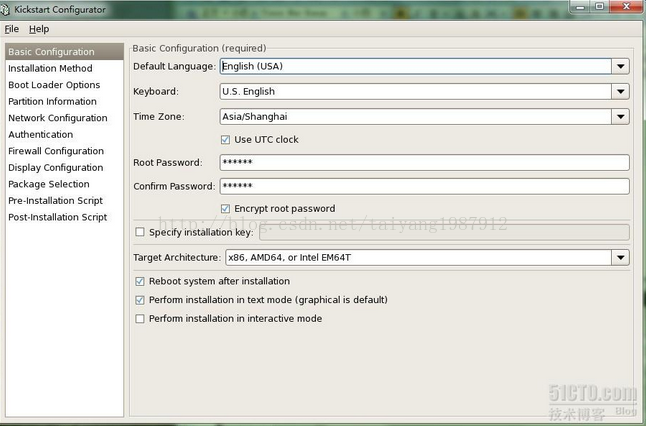Screen dimensions: 646x426
Task: Click the Default Language label
Action: pyautogui.click(x=174, y=66)
